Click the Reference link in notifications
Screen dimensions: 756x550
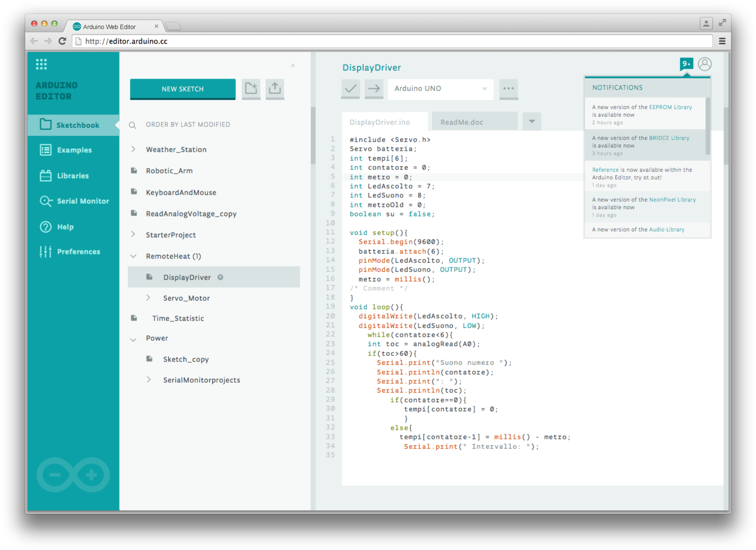point(605,170)
